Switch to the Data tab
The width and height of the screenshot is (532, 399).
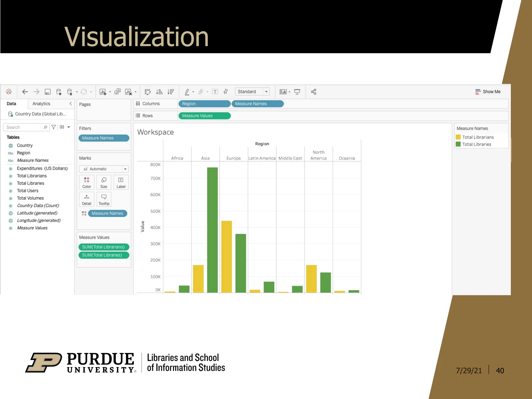[11, 104]
